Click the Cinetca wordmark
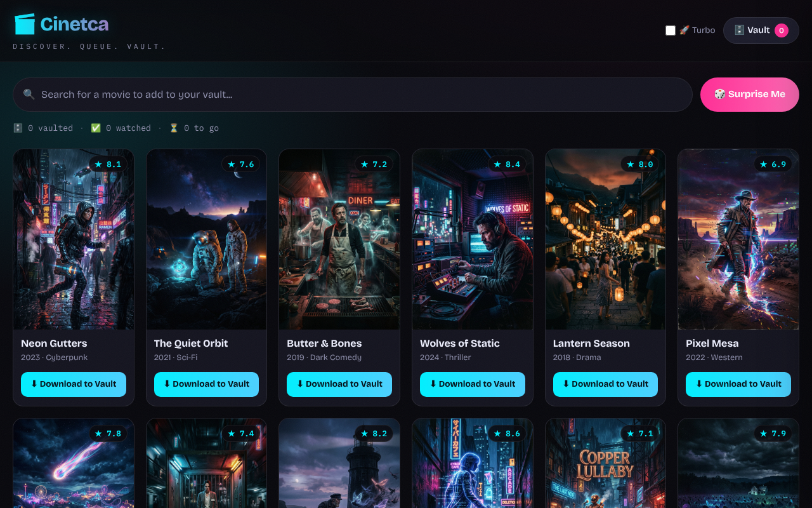812x508 pixels. click(x=74, y=24)
